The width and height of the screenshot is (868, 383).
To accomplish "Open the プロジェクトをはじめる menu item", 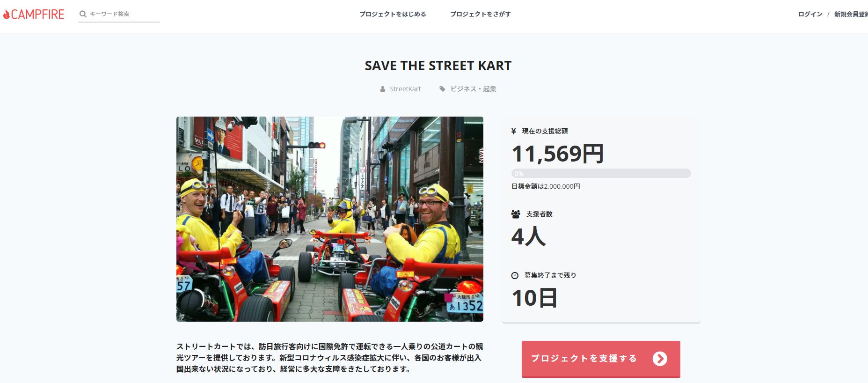I will pos(393,14).
